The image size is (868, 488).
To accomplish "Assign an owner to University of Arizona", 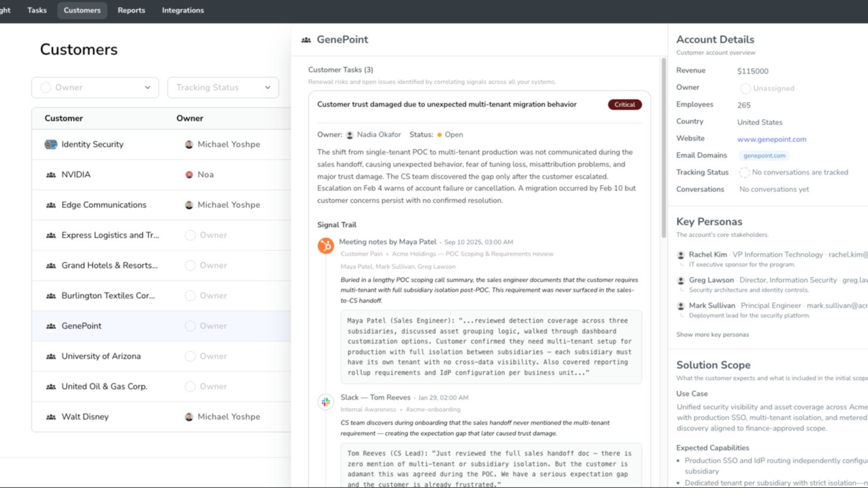I will click(206, 356).
